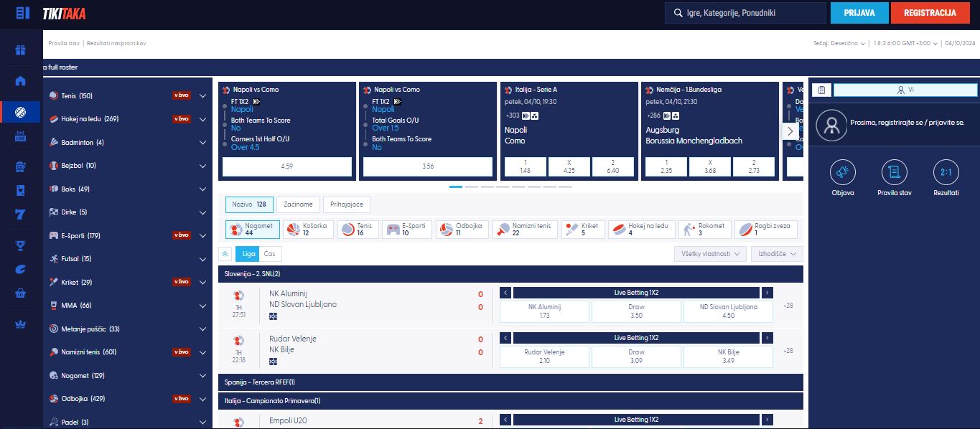Select the Začíname tab

298,204
